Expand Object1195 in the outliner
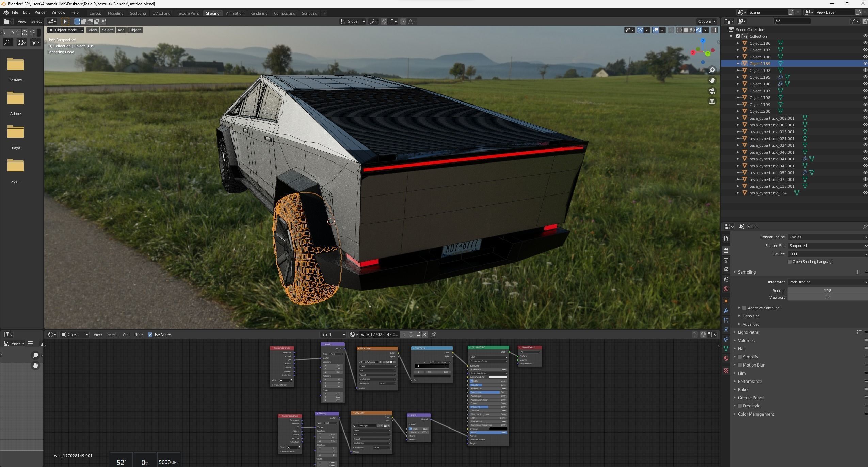Image resolution: width=868 pixels, height=467 pixels. pos(738,77)
